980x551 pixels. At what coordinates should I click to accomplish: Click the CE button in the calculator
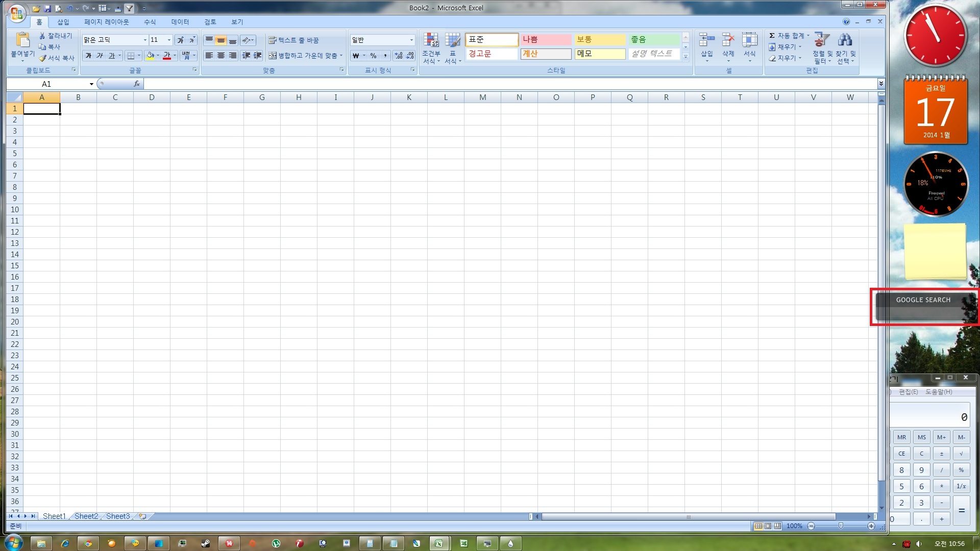point(901,454)
